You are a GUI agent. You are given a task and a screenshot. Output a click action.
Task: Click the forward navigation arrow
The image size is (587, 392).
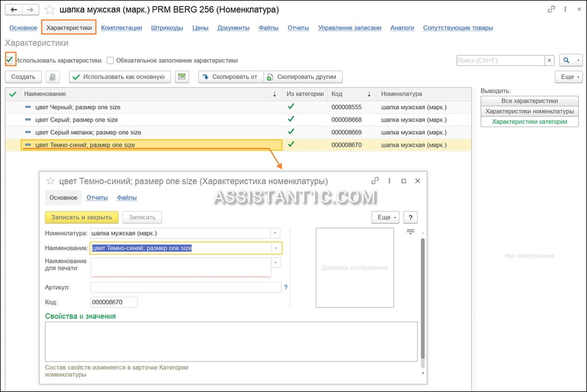point(30,9)
